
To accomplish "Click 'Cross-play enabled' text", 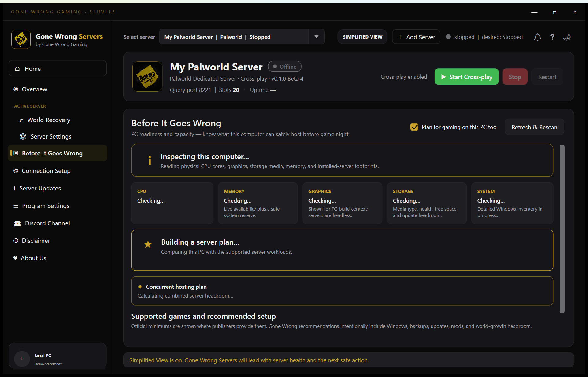I will (404, 77).
